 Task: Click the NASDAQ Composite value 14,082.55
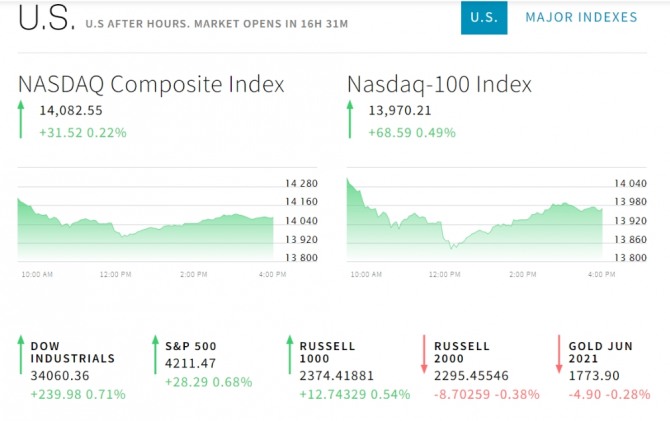coord(71,111)
